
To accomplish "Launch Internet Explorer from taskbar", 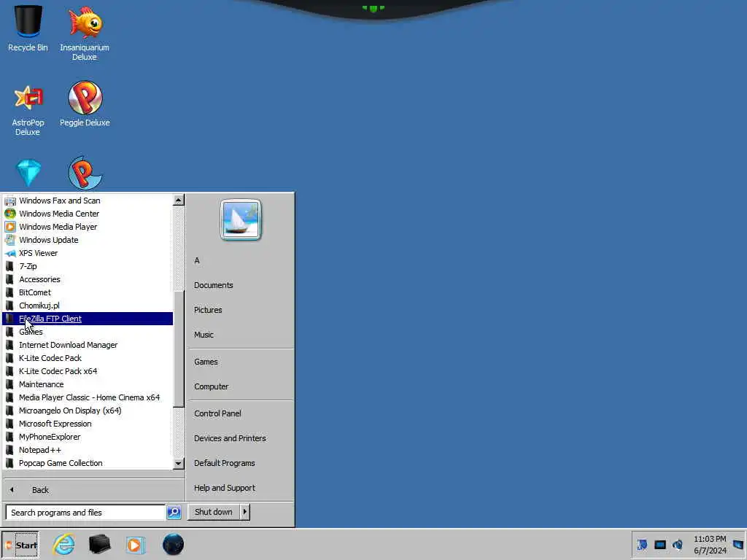I will pos(64,544).
